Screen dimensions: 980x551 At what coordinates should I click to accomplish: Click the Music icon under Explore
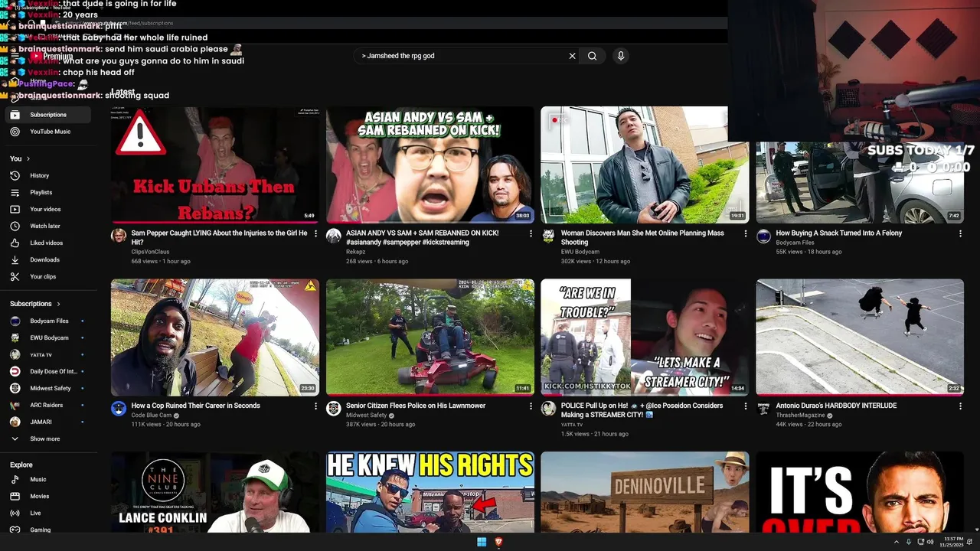pyautogui.click(x=15, y=480)
